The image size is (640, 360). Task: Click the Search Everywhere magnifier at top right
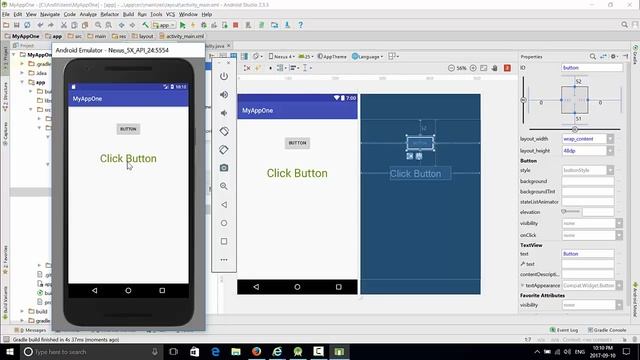point(624,25)
